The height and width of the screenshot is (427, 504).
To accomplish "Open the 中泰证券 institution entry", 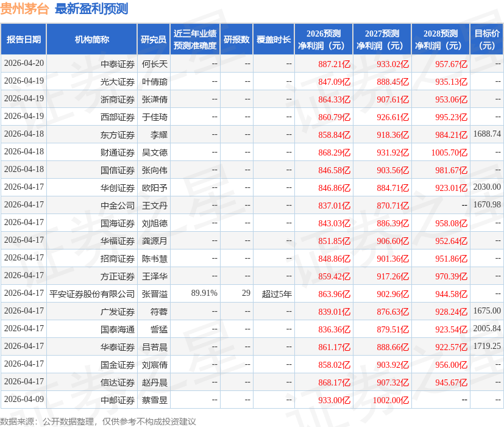I will [118, 63].
